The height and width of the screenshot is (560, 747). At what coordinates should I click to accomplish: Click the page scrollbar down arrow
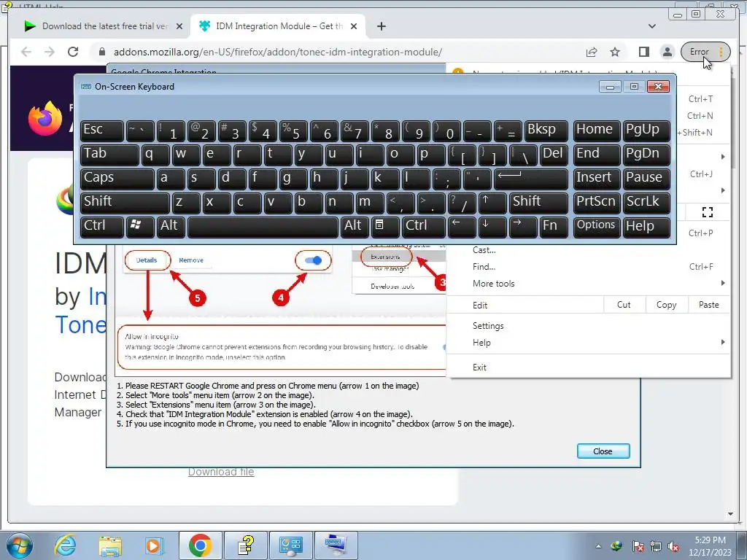point(730,514)
